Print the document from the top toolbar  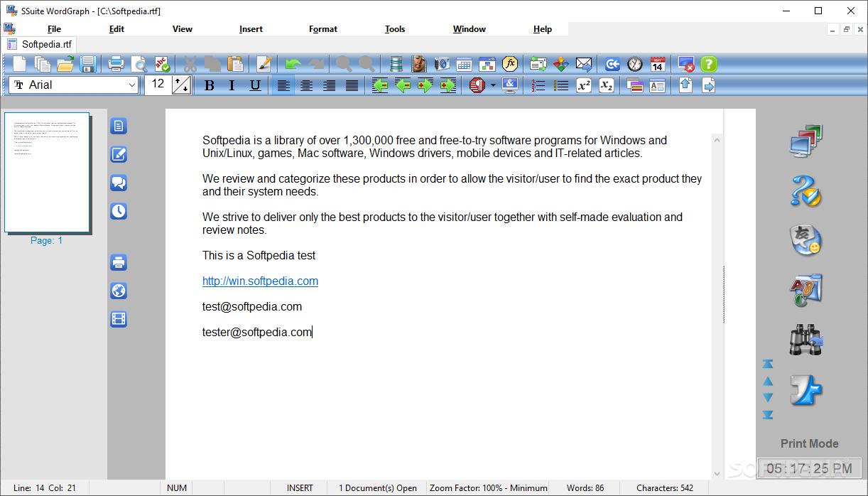116,64
